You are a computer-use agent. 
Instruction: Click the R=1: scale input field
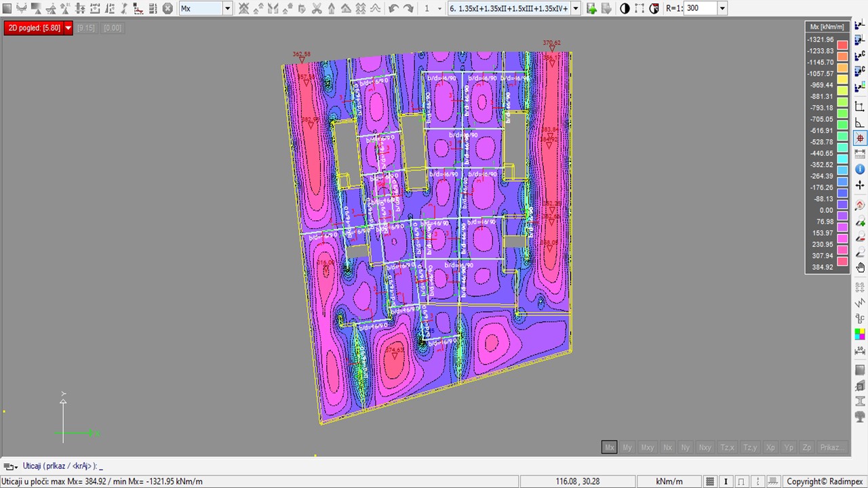pyautogui.click(x=700, y=8)
